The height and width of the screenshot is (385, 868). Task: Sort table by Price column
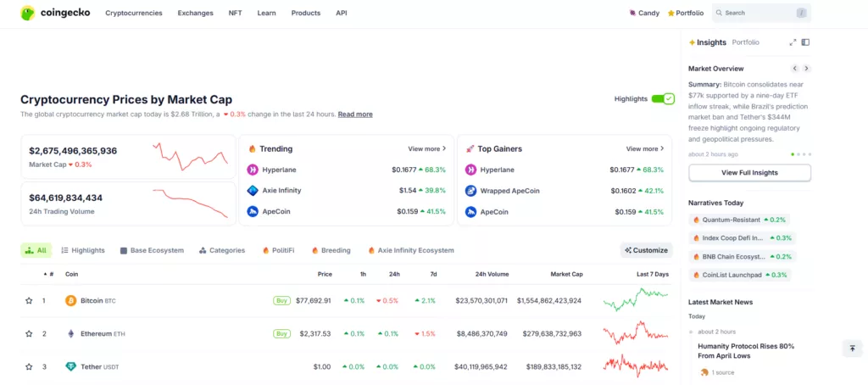coord(325,274)
